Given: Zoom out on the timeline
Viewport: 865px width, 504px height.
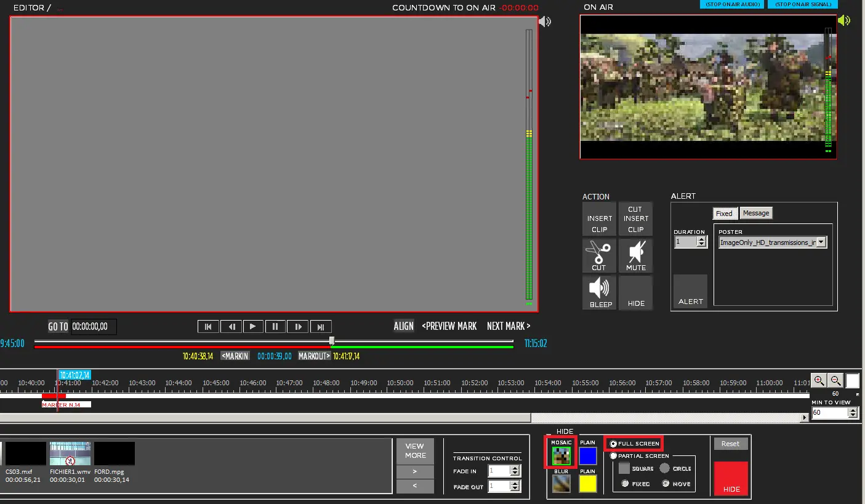Looking at the screenshot, I should (x=835, y=380).
